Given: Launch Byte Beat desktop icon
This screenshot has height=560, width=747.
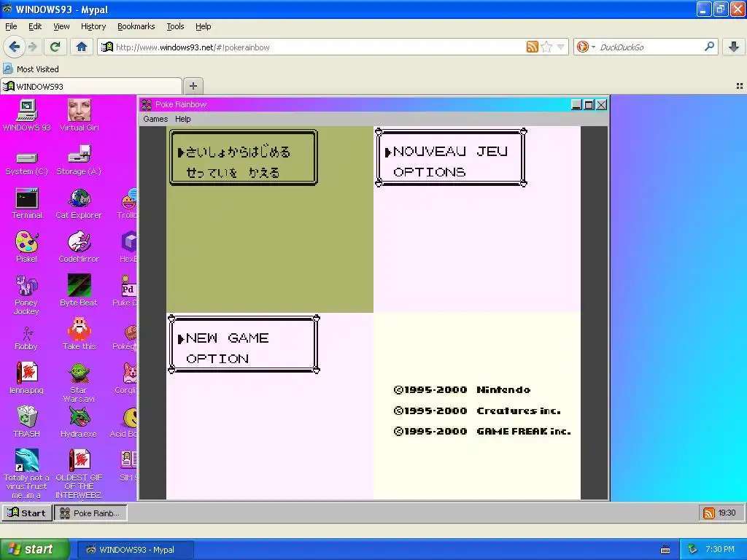Looking at the screenshot, I should [x=79, y=290].
